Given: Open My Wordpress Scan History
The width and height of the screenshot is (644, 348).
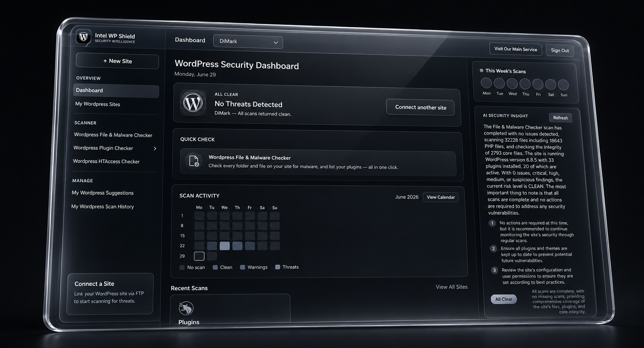Looking at the screenshot, I should [x=103, y=206].
